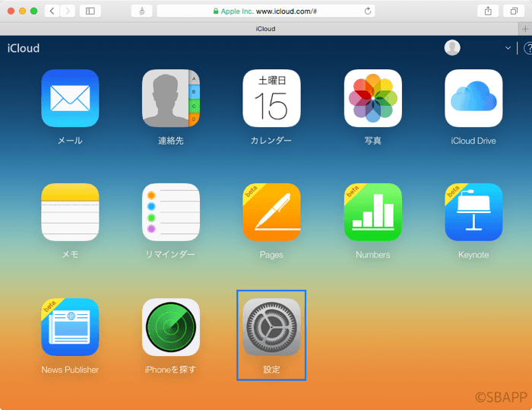Open the カレンダー calendar app
This screenshot has width=532, height=410.
pos(271,98)
